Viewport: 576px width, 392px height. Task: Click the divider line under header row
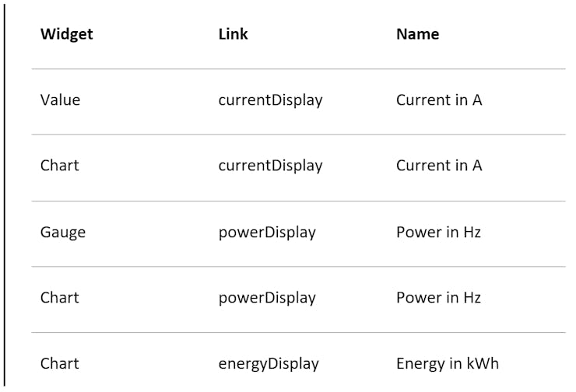[298, 69]
